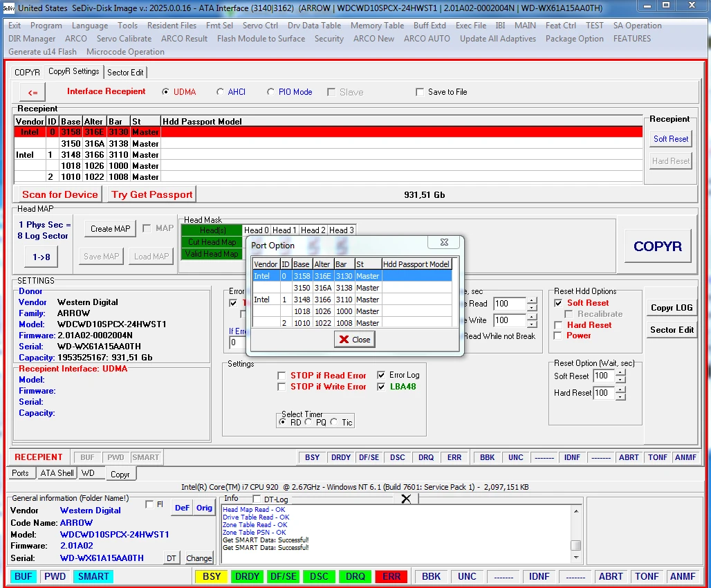Select the 3150 316A 3138 row in Port Option
Image resolution: width=711 pixels, height=588 pixels.
click(352, 288)
